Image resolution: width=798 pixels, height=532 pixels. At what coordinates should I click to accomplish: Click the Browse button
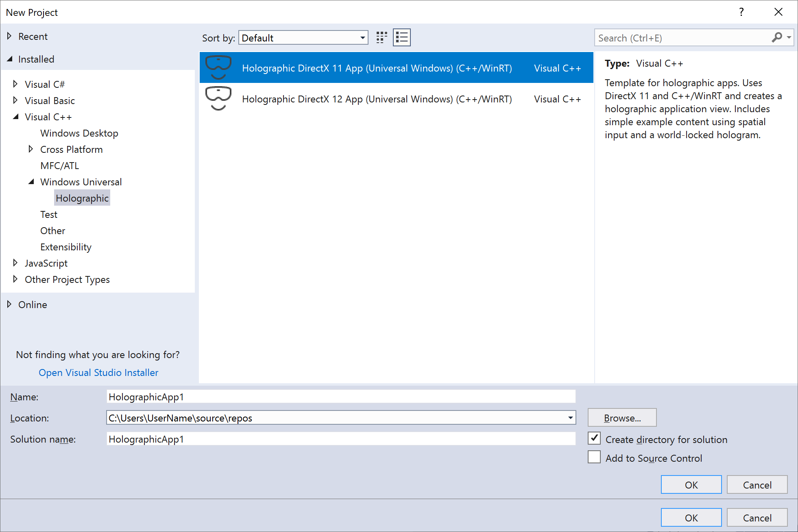(621, 418)
